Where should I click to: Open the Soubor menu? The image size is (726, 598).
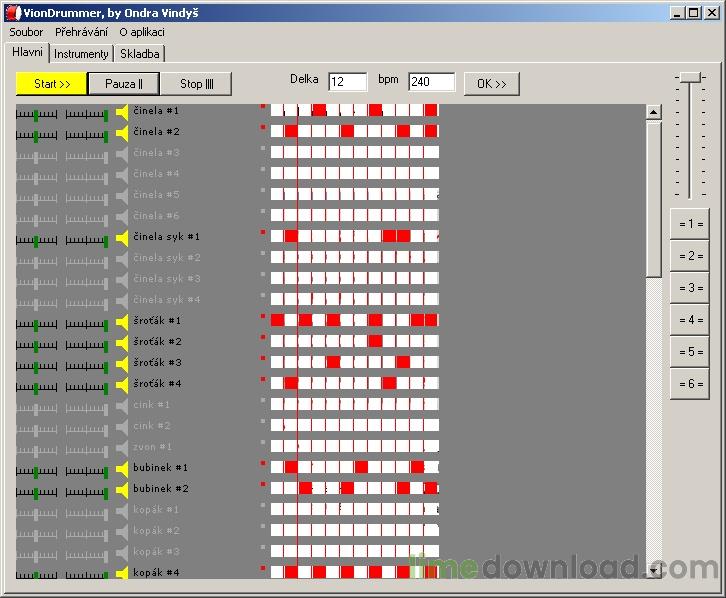point(26,32)
